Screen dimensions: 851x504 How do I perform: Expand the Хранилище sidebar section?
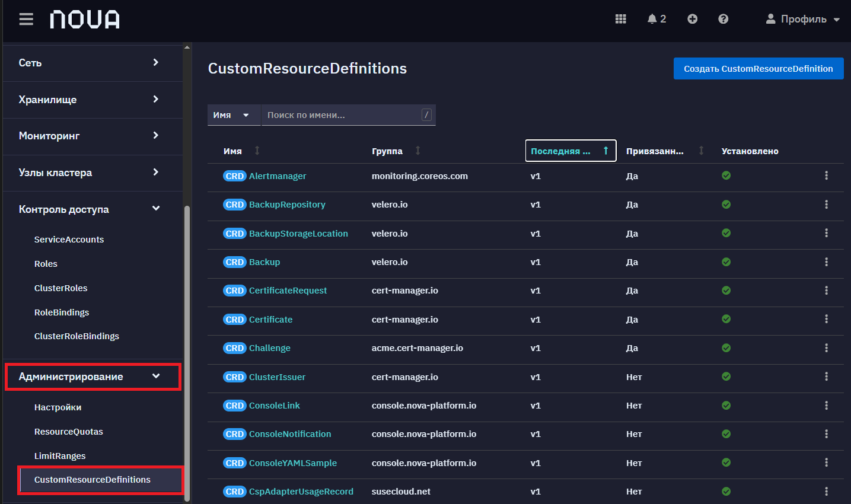coord(93,100)
